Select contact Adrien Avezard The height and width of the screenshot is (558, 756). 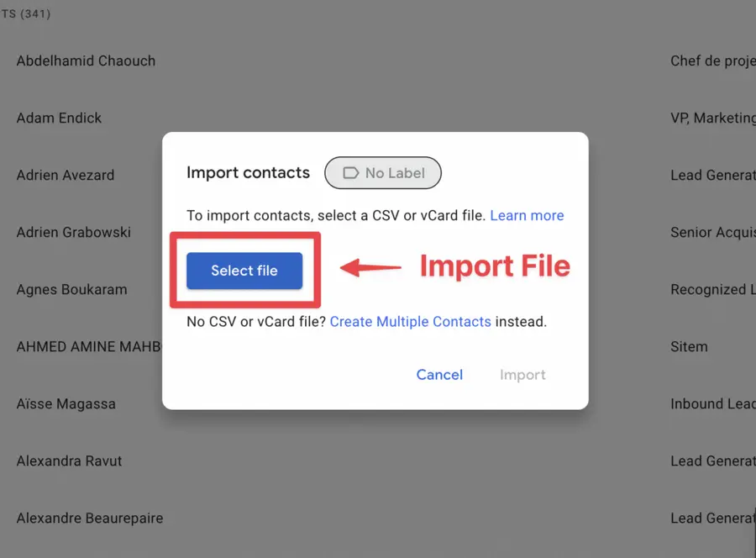tap(65, 175)
